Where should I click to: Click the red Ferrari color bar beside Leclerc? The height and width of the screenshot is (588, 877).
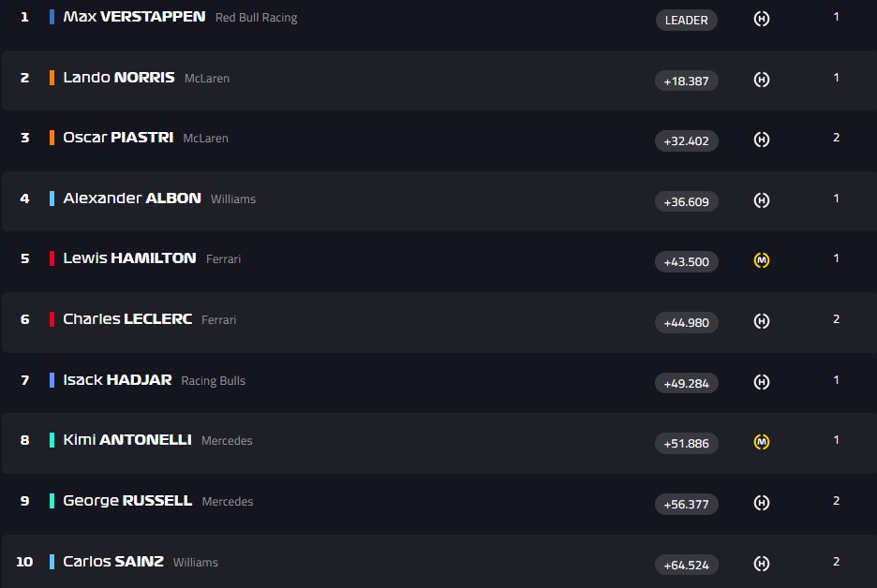(52, 319)
